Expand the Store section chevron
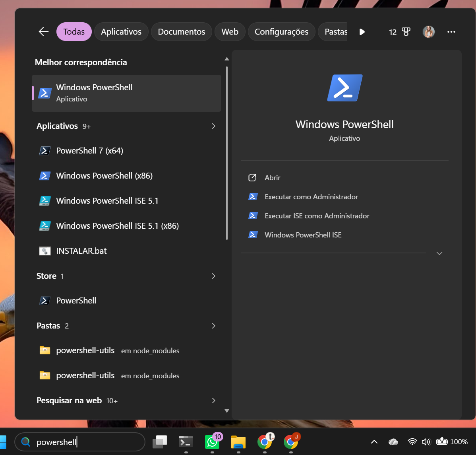This screenshot has width=476, height=455. pos(213,276)
